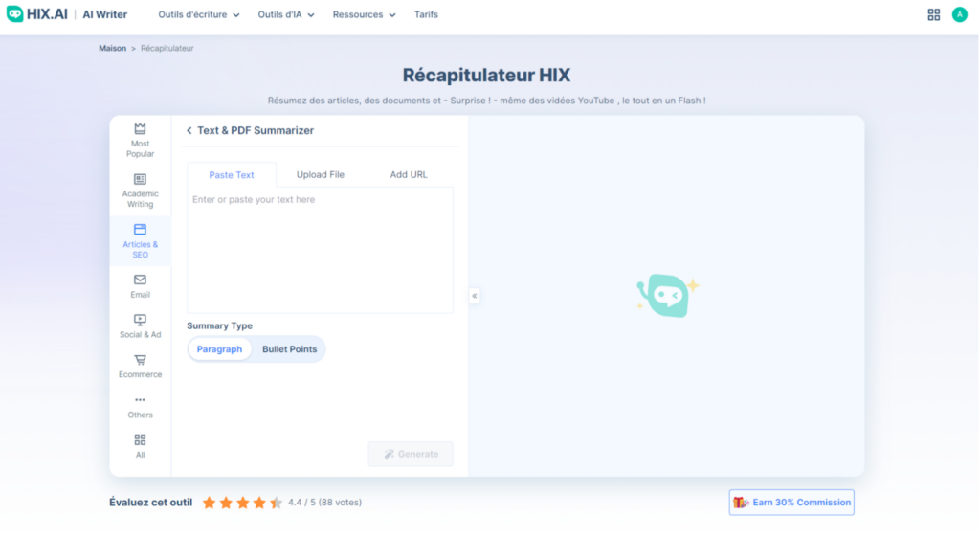Switch to the Upload File tab
The width and height of the screenshot is (980, 538).
coord(320,175)
